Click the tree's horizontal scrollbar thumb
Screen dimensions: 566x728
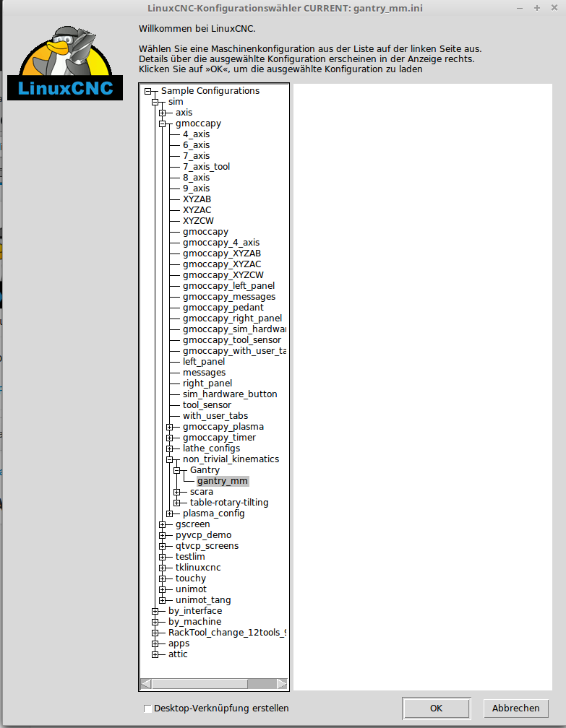coord(200,684)
